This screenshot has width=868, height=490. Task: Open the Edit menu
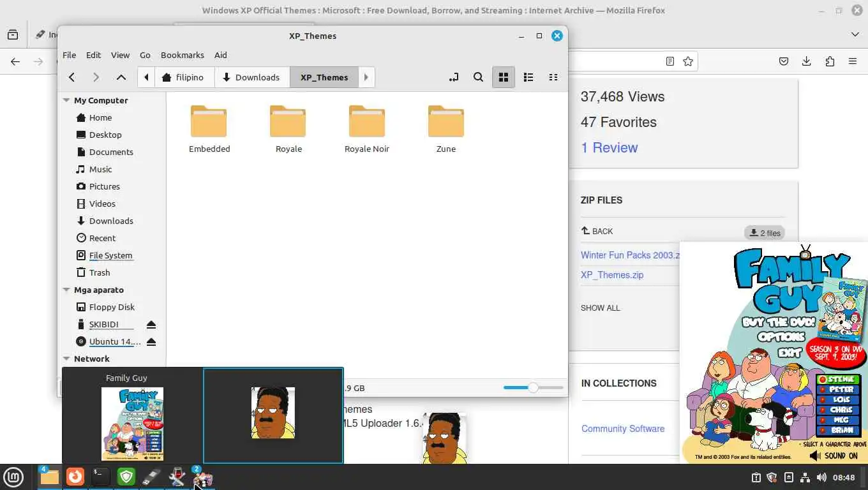(93, 55)
